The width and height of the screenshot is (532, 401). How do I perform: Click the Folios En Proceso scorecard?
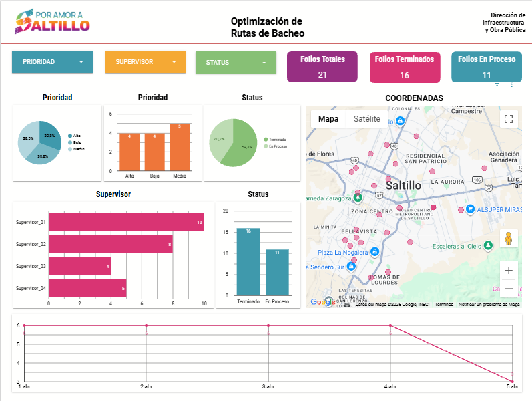coord(487,67)
